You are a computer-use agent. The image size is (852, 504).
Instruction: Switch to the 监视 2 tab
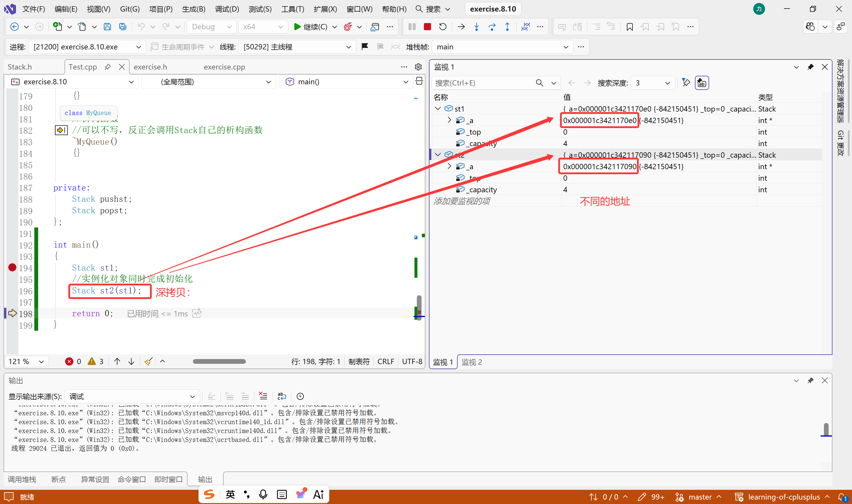click(472, 362)
